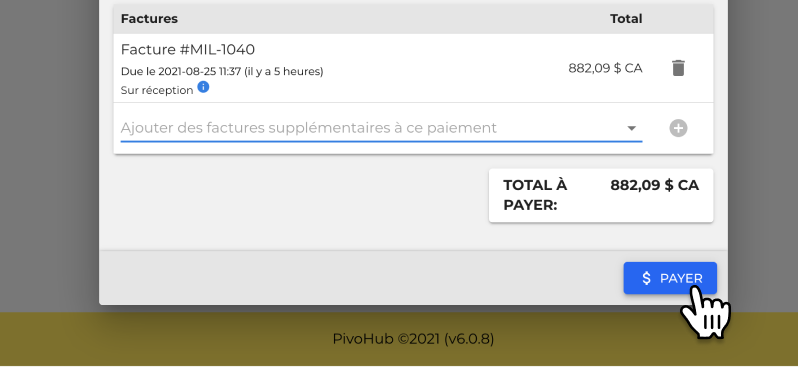
Task: Click the PAYER button
Action: tap(670, 278)
